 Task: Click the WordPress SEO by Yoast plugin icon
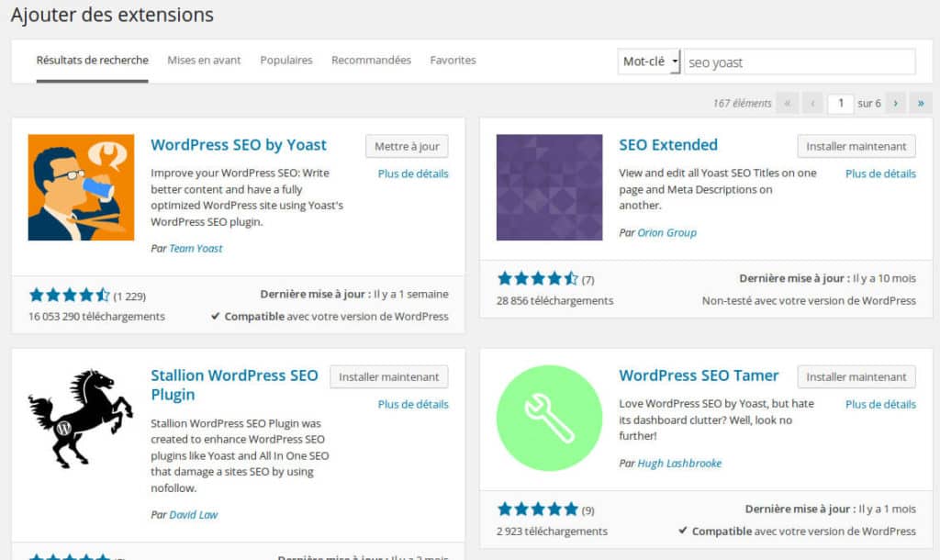(81, 187)
